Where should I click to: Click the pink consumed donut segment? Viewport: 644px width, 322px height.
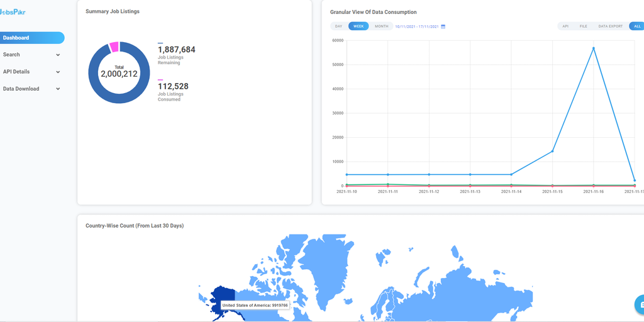114,47
